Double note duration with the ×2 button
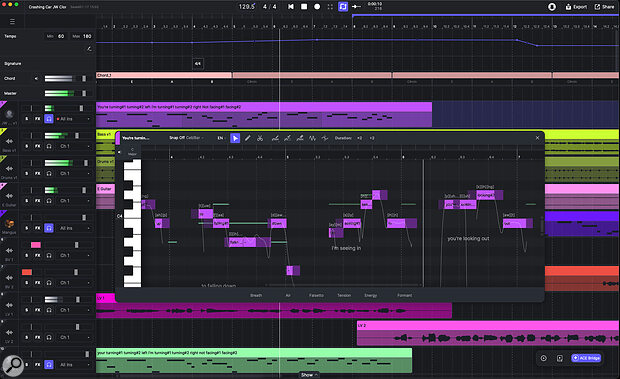Viewport: 620px width, 379px height. tap(372, 138)
